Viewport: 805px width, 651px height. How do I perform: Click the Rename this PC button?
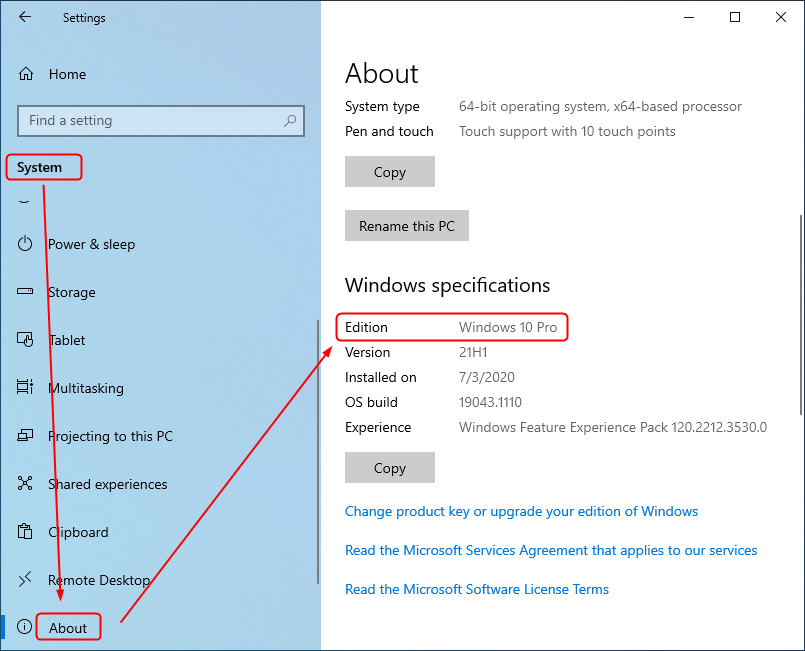click(407, 225)
